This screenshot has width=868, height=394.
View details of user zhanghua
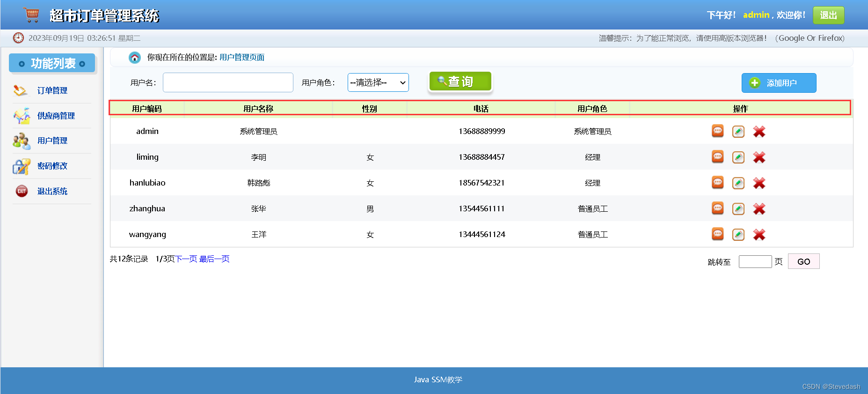click(717, 208)
